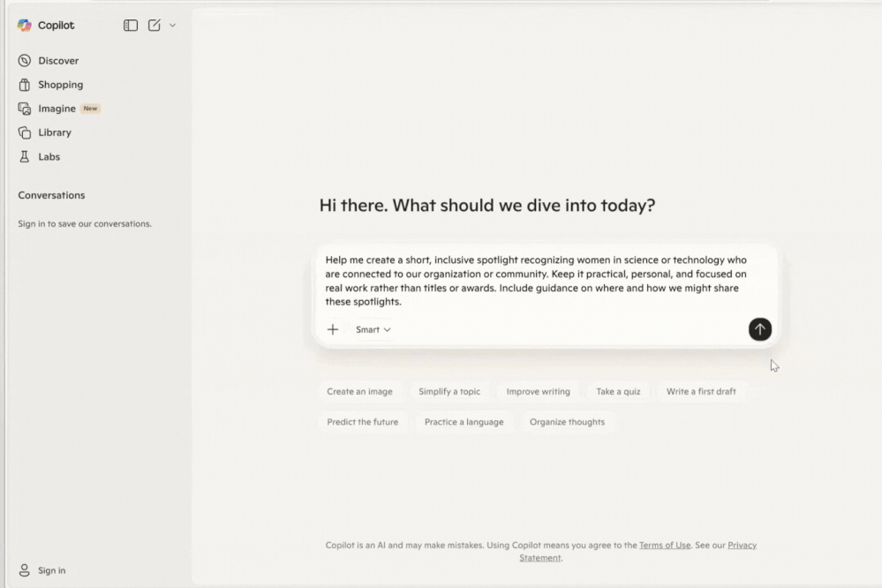Click the Copilot logo icon
This screenshot has height=588, width=882.
tap(24, 26)
